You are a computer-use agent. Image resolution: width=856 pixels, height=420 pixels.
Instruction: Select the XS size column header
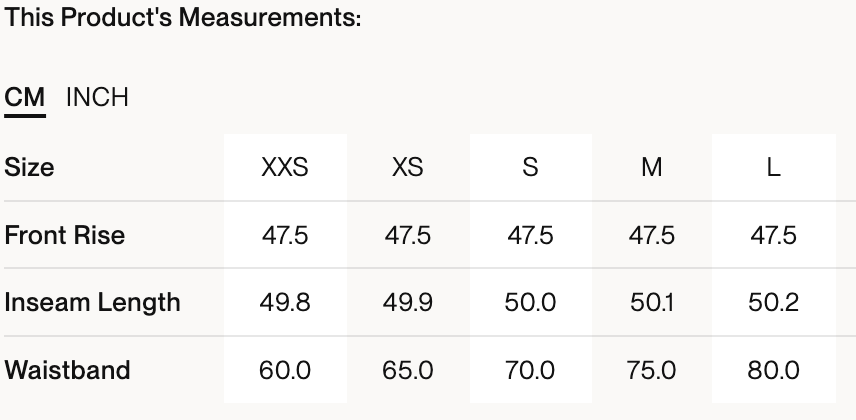pyautogui.click(x=408, y=168)
